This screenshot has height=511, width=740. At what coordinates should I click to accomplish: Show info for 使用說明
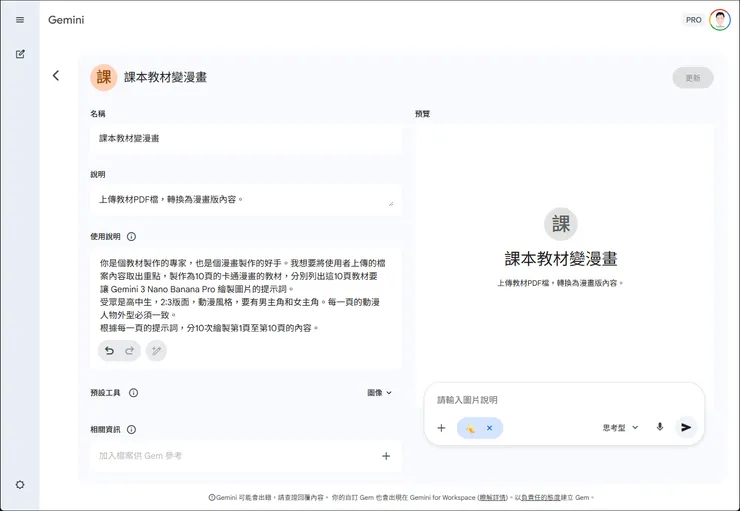[132, 236]
